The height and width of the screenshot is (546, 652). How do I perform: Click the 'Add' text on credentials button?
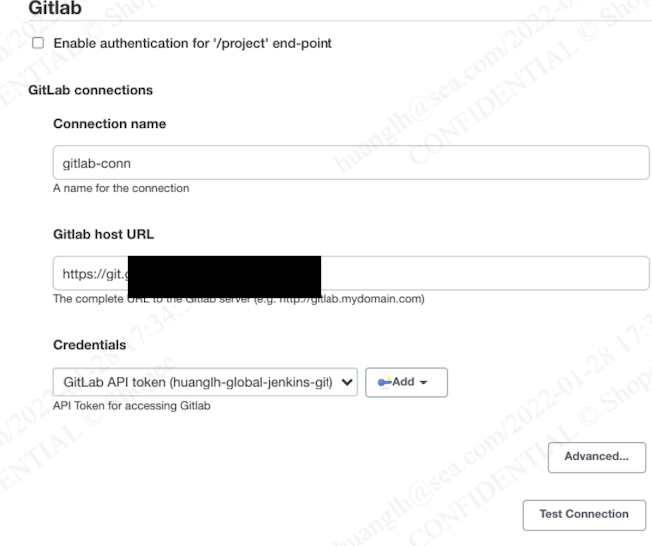click(403, 382)
